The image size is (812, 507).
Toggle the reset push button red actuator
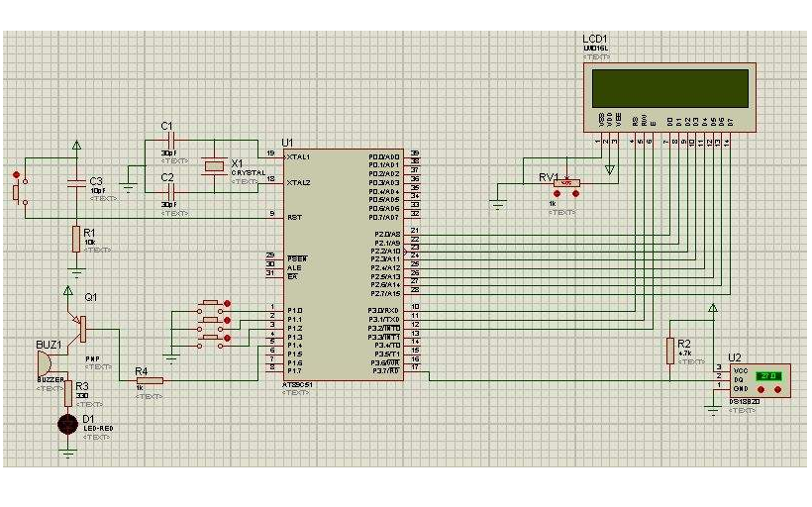click(16, 175)
